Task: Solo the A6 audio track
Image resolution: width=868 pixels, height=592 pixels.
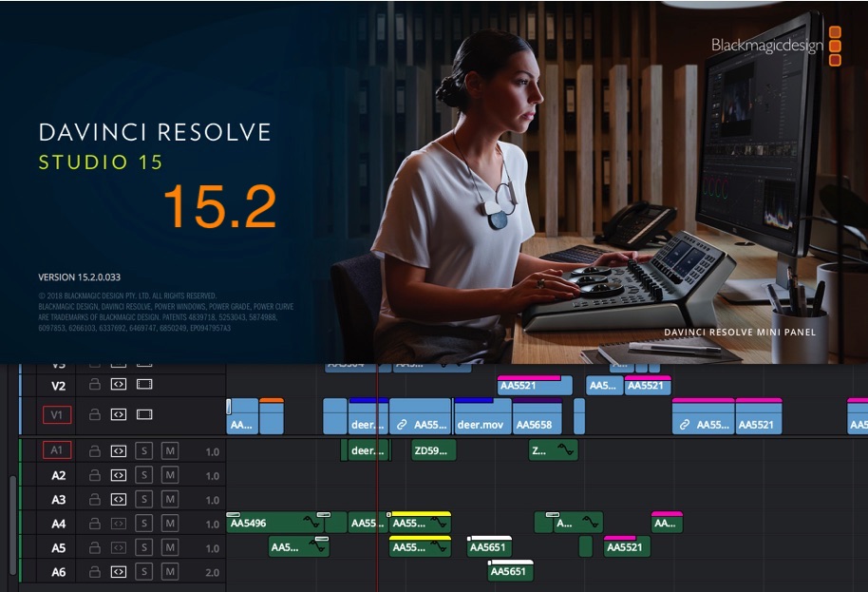Action: 144,571
